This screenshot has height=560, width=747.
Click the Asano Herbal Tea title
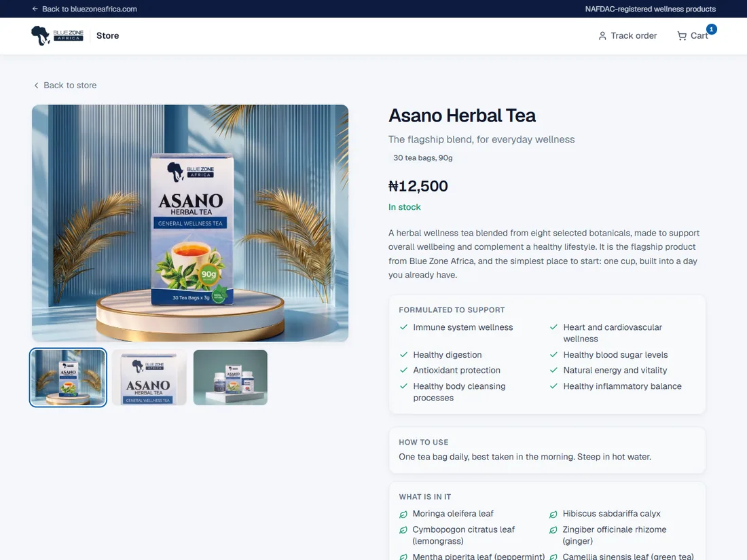pos(462,115)
